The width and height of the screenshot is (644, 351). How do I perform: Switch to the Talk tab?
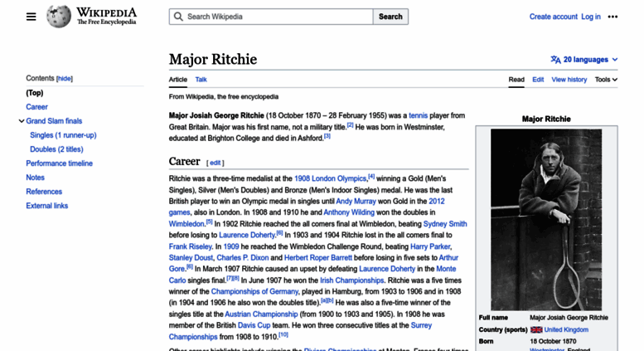tap(201, 80)
